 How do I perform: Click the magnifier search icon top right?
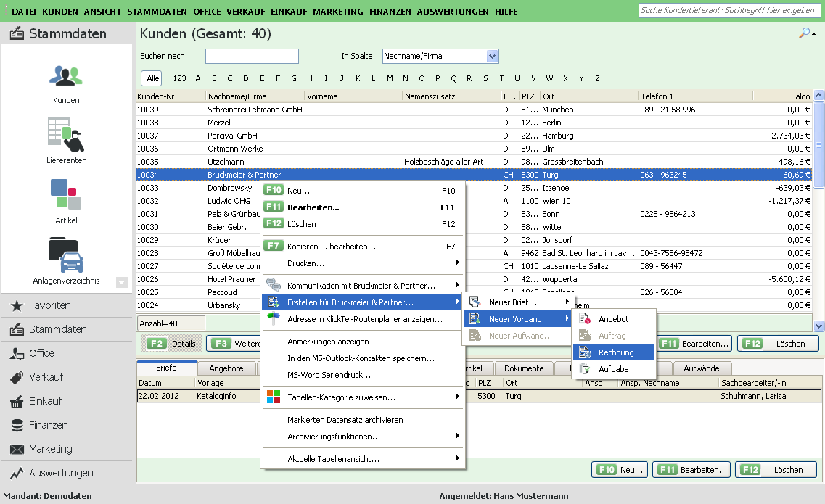[x=805, y=33]
